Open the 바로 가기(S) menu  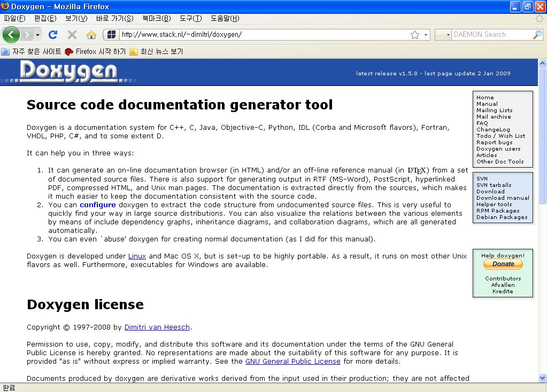[x=115, y=19]
